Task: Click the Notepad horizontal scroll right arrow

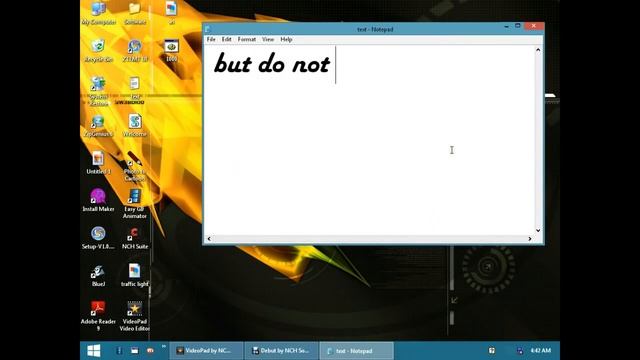Action: 530,239
